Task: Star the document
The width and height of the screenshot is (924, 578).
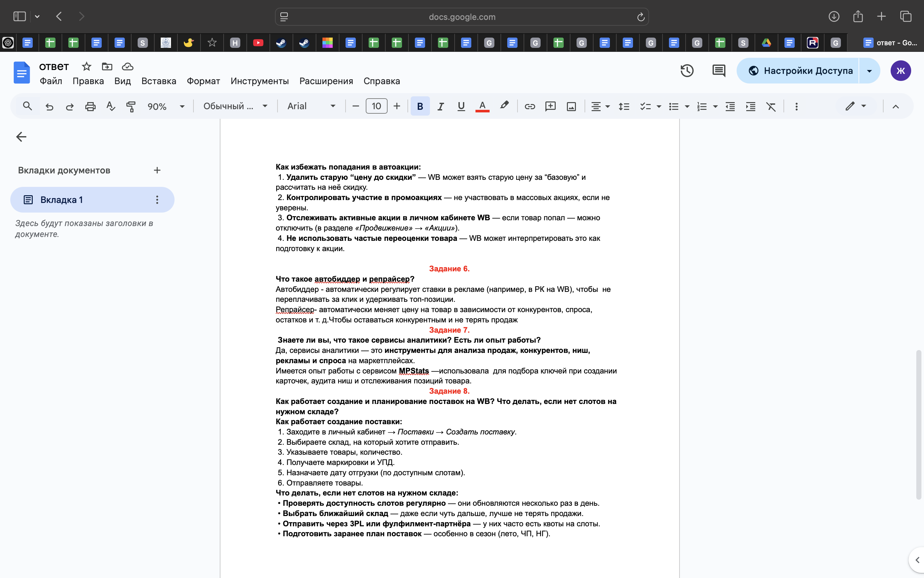Action: [x=87, y=66]
